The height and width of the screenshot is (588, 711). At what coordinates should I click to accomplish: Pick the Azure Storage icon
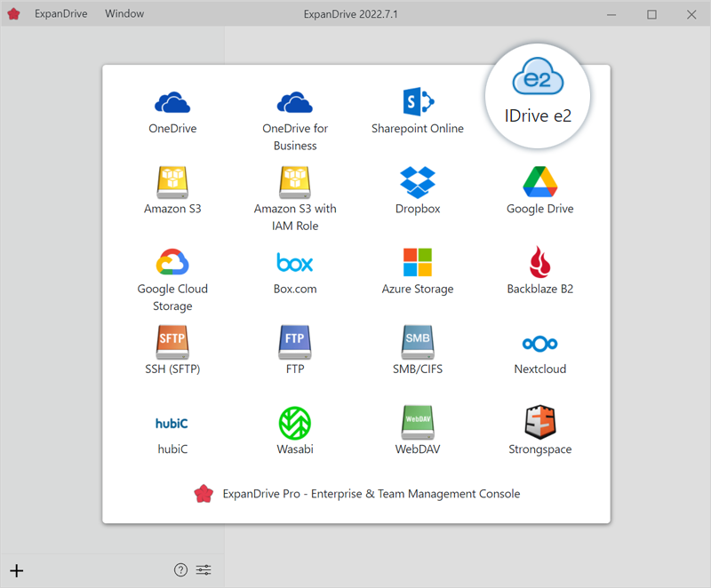click(418, 262)
